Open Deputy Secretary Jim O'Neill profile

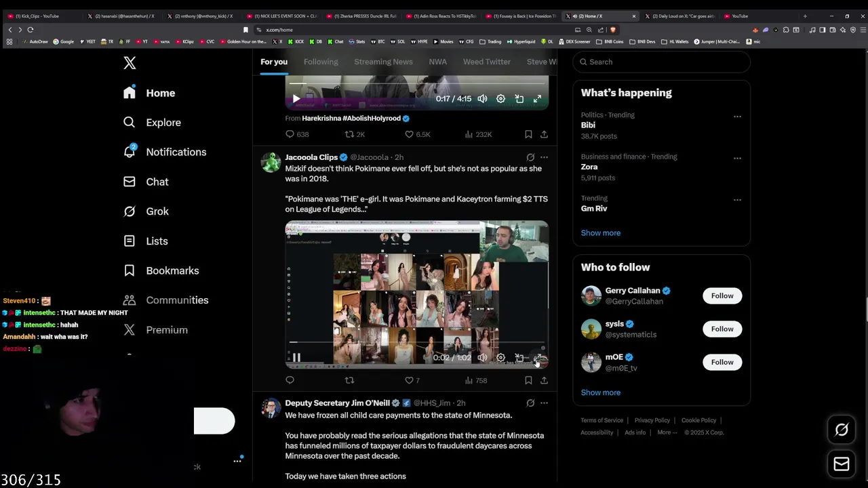tap(337, 403)
